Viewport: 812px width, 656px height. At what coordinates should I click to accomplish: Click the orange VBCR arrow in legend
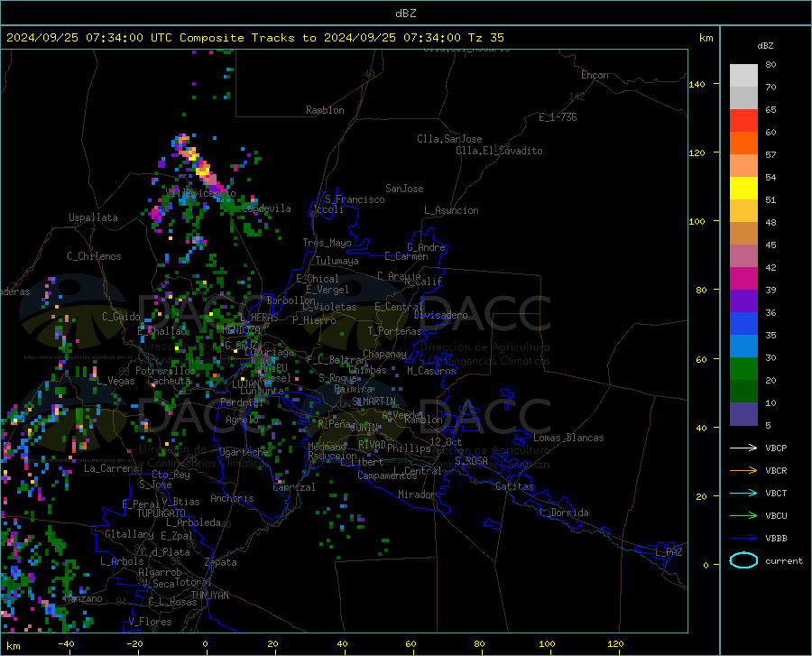tap(743, 471)
